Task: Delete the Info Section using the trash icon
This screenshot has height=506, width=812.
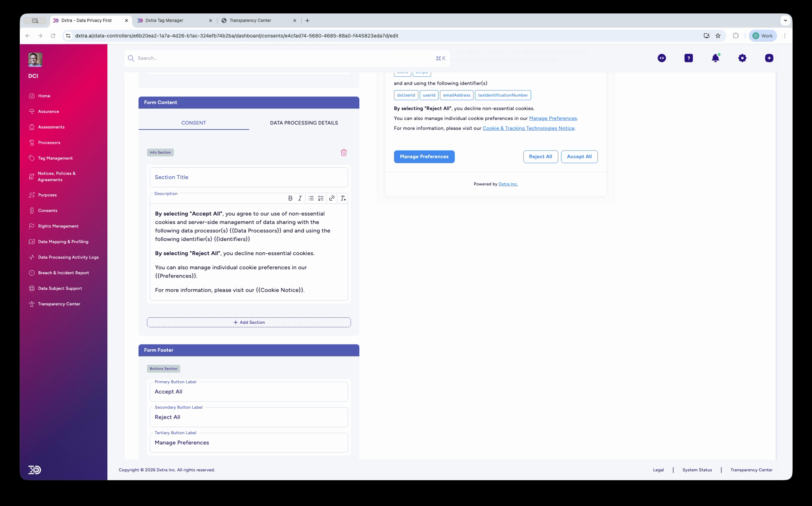Action: click(x=344, y=152)
